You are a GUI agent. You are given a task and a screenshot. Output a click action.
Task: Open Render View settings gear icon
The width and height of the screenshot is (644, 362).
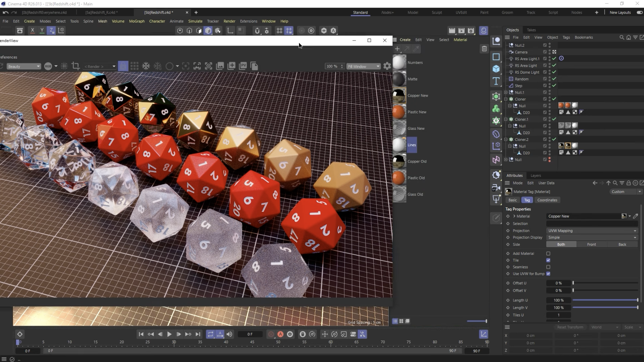(387, 66)
